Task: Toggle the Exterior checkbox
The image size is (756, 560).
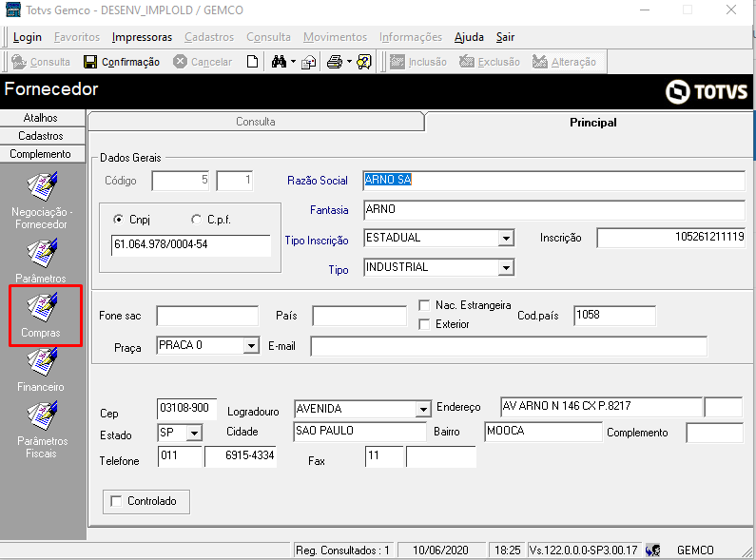Action: tap(424, 324)
